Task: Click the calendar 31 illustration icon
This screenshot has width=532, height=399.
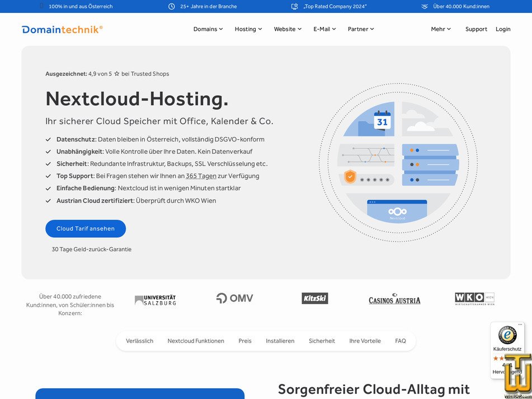Action: [x=382, y=120]
